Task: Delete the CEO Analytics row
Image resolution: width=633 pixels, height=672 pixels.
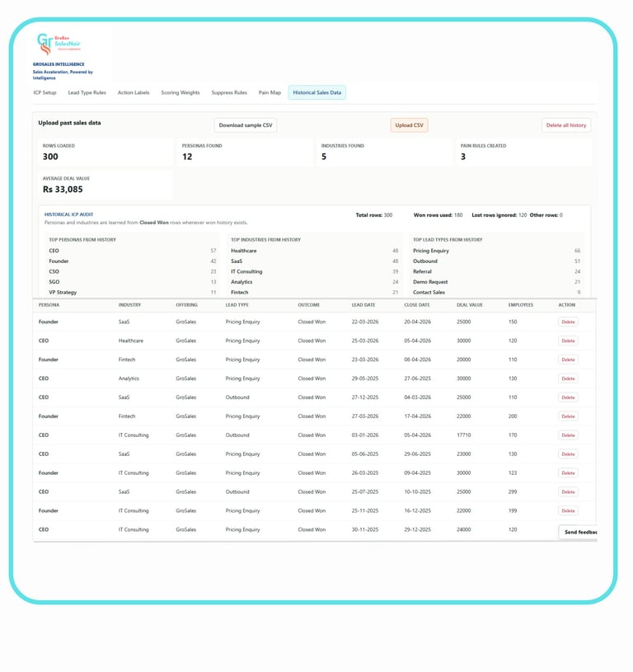Action: pos(569,378)
